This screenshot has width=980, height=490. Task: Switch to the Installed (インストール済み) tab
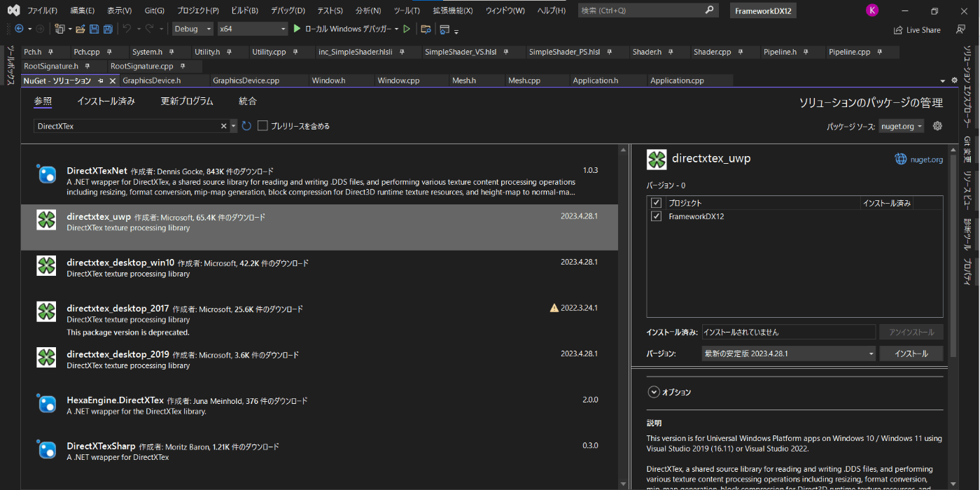coord(106,101)
